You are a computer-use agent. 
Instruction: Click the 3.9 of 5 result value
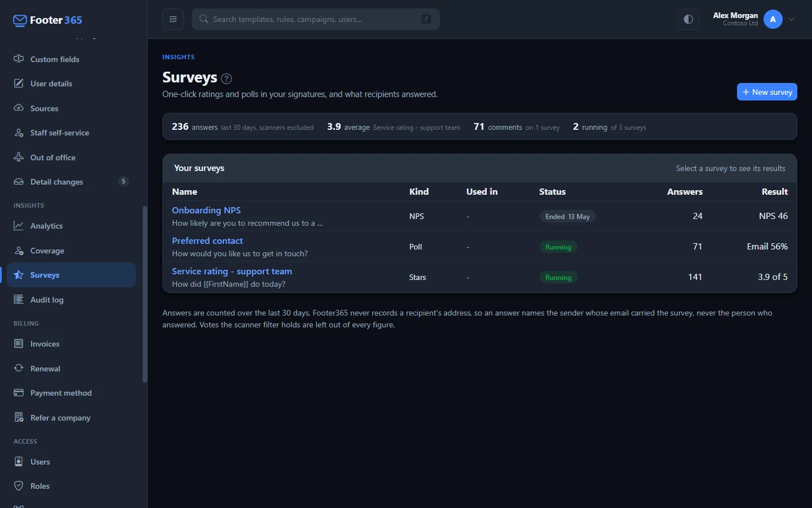coord(773,277)
